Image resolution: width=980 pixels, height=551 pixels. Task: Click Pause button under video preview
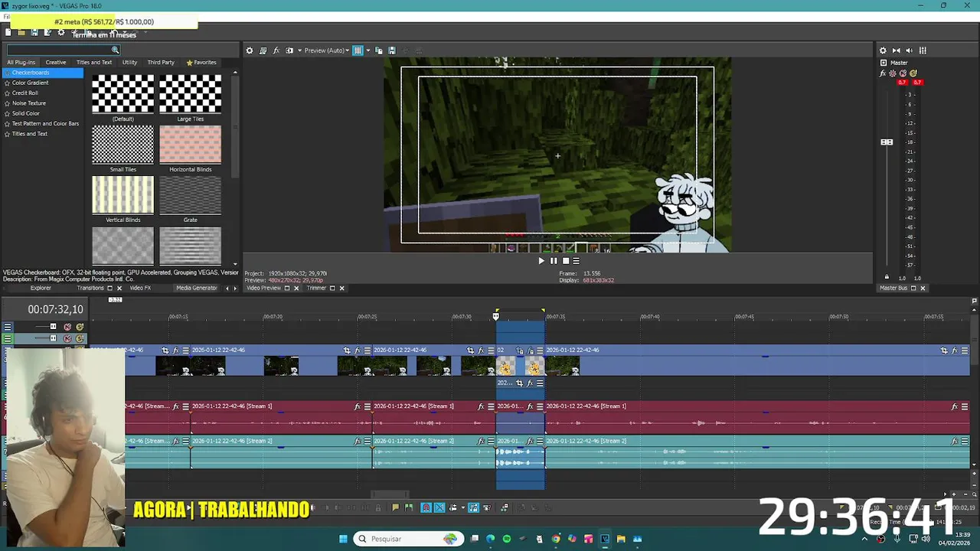[554, 261]
